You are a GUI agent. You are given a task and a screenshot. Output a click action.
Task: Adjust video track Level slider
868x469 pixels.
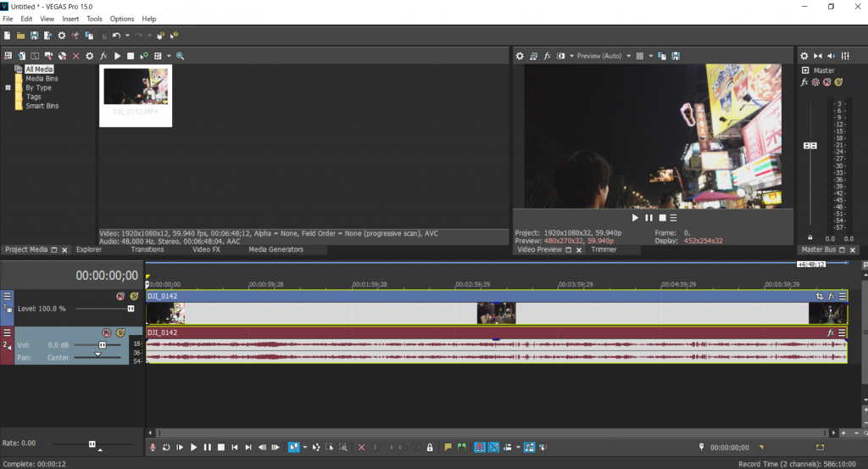tap(131, 309)
